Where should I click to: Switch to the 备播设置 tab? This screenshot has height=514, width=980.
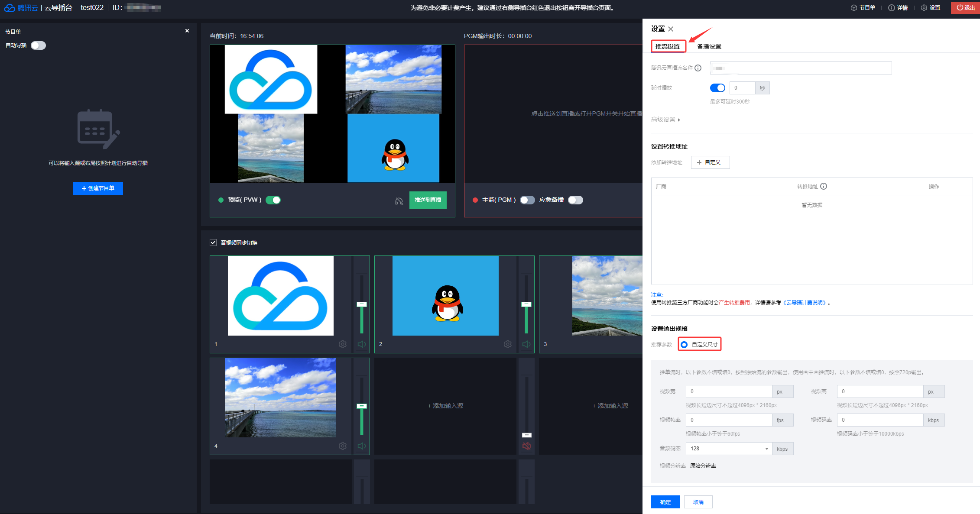709,46
